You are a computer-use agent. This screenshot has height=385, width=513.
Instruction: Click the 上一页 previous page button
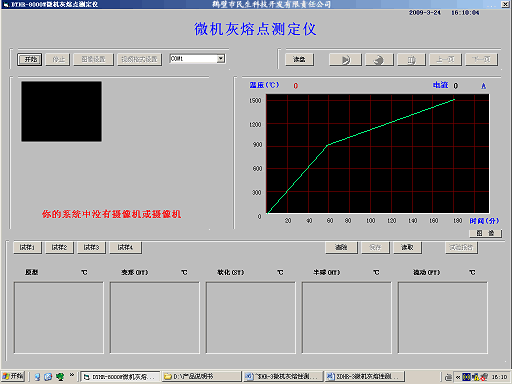[x=445, y=59]
